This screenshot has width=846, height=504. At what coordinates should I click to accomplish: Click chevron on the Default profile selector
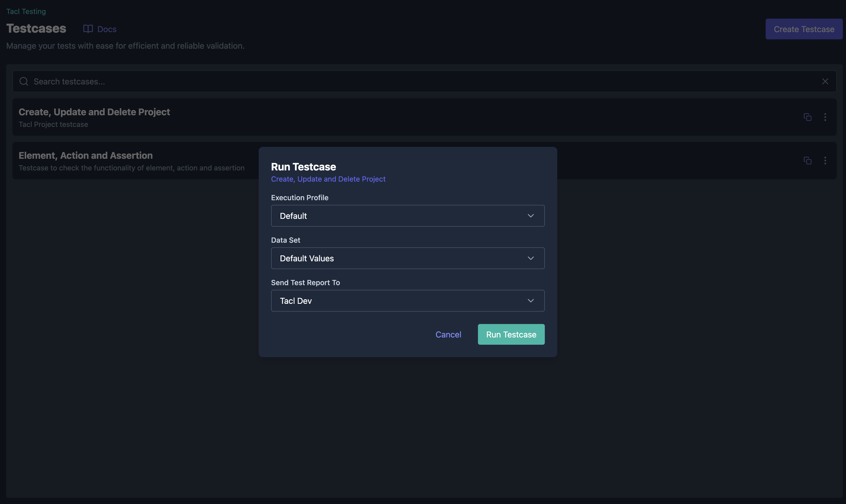tap(530, 216)
